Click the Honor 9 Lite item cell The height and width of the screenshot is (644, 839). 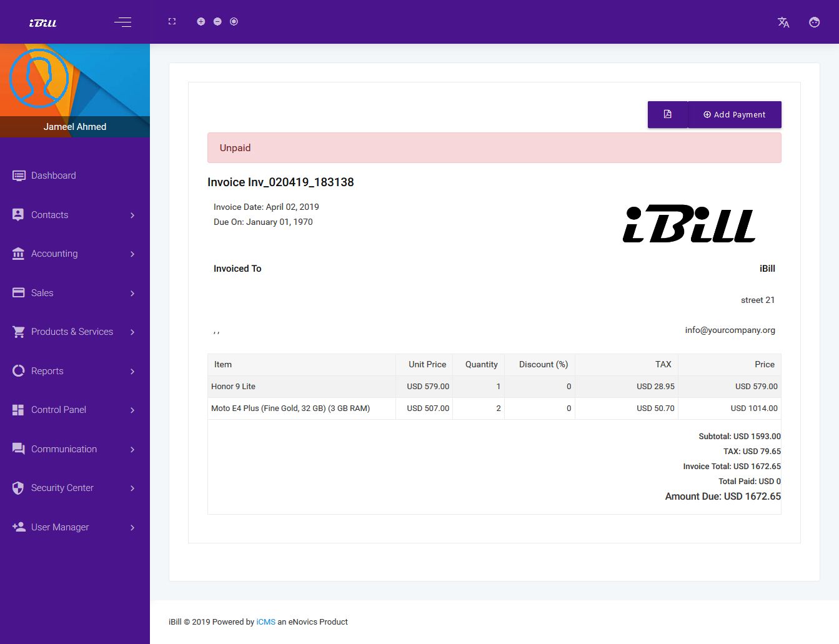tap(302, 387)
